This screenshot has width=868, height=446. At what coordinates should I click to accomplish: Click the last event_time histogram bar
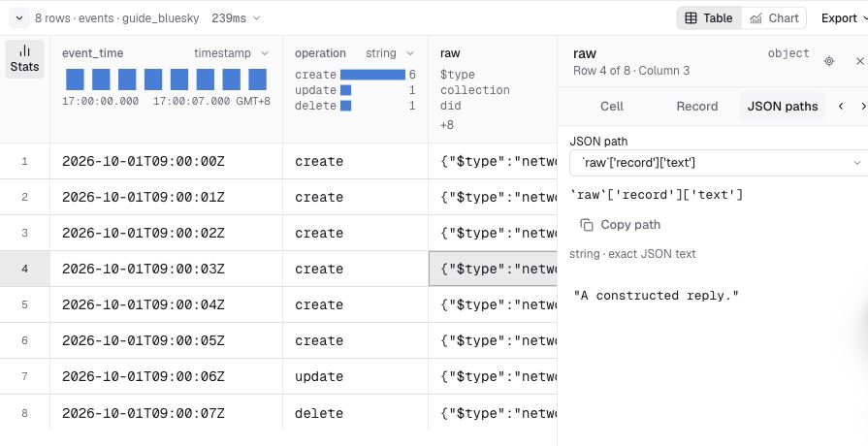[x=257, y=80]
